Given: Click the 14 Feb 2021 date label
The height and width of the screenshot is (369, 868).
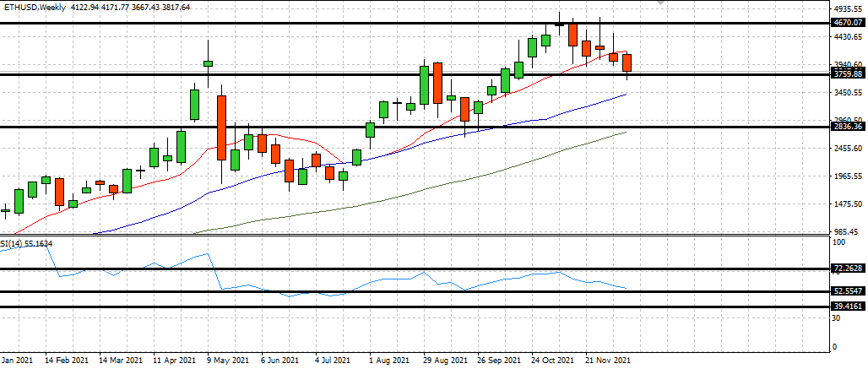Looking at the screenshot, I should pyautogui.click(x=66, y=361).
